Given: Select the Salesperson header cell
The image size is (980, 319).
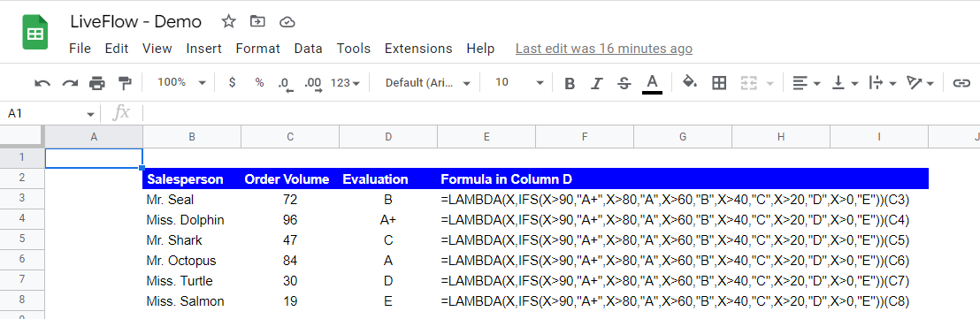Looking at the screenshot, I should tap(192, 179).
